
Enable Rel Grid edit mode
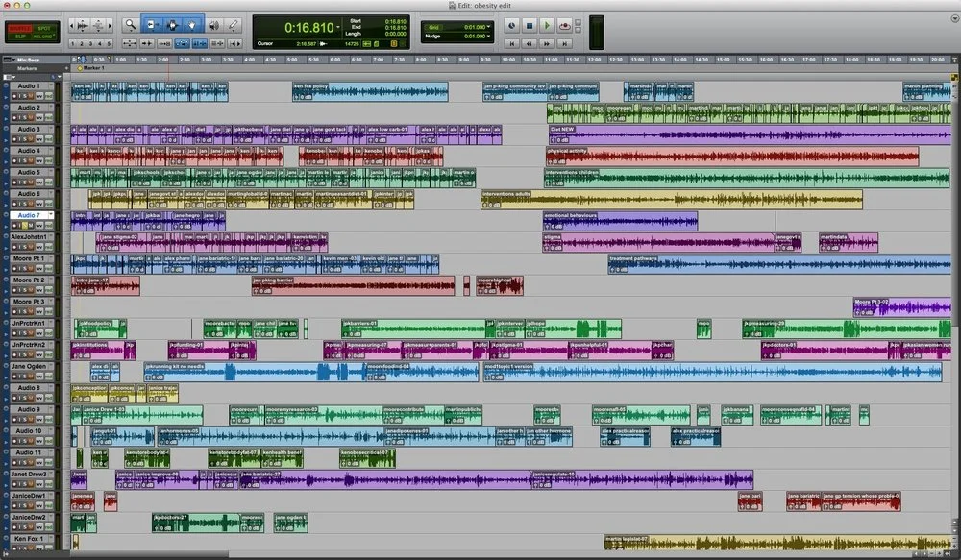point(44,37)
